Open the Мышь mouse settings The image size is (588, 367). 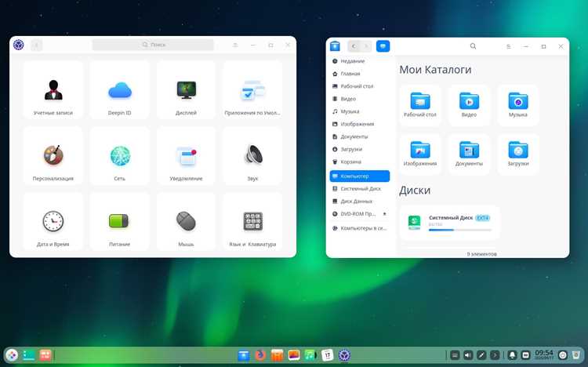(186, 221)
